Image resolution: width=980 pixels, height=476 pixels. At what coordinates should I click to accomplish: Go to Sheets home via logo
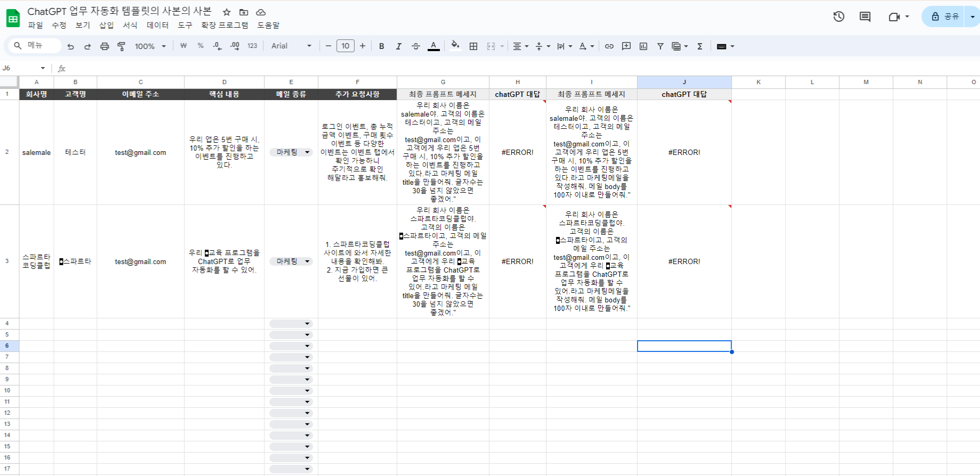point(13,18)
